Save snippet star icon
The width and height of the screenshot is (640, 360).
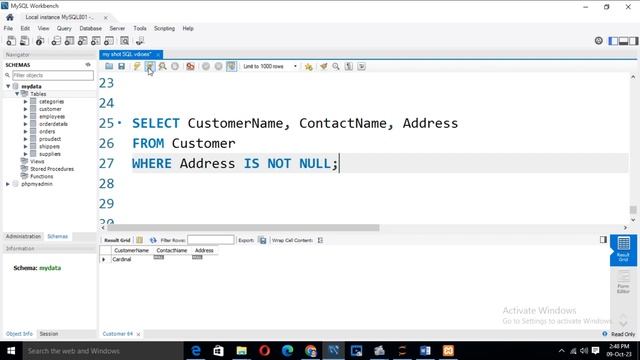[x=309, y=67]
